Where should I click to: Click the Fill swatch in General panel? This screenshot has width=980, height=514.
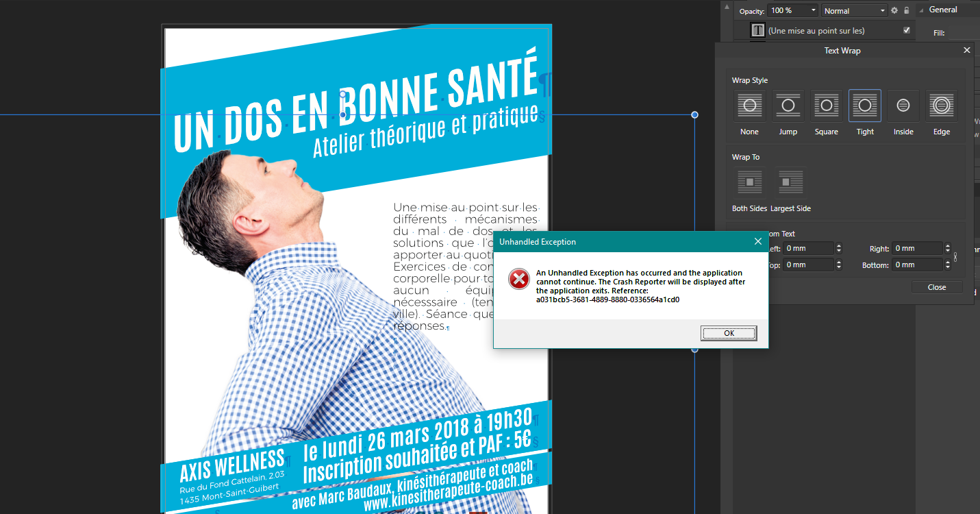tap(964, 32)
